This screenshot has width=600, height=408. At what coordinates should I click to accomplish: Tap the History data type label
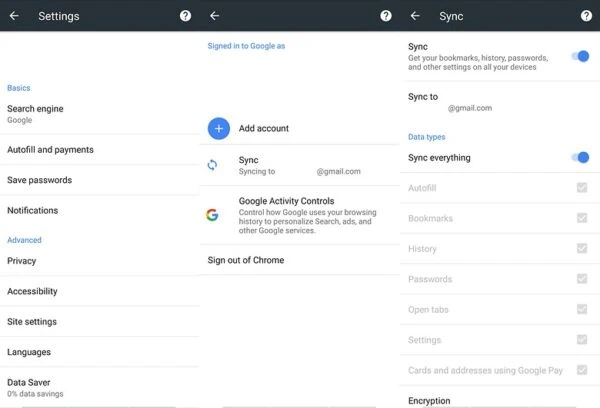422,249
